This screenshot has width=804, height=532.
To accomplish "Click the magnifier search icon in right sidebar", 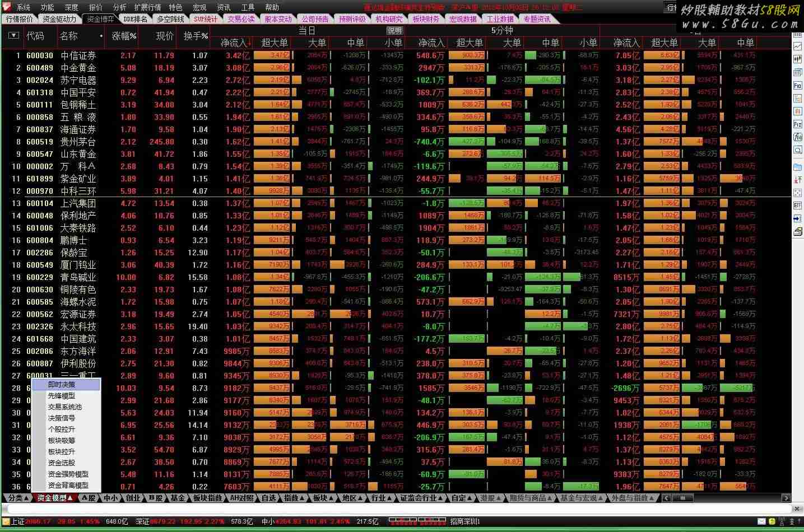I will [798, 150].
